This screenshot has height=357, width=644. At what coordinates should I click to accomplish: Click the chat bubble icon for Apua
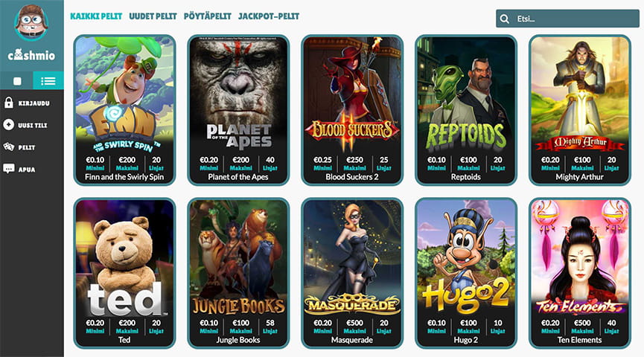coord(9,169)
